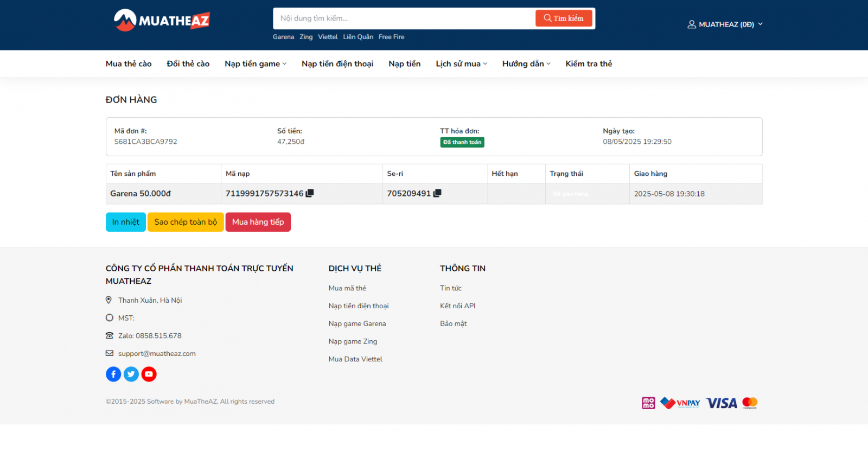The image size is (868, 471).
Task: Click the phone icon beside Zalo number
Action: point(110,336)
